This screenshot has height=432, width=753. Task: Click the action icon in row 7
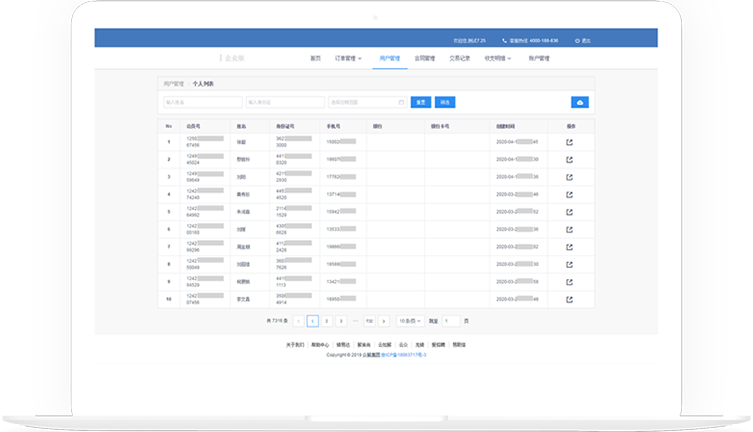pos(569,247)
